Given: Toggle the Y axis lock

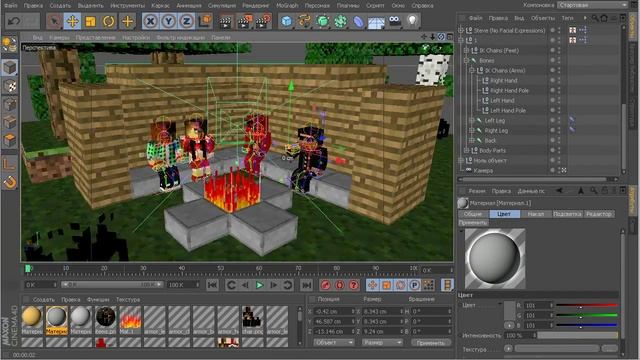Looking at the screenshot, I should [168, 21].
